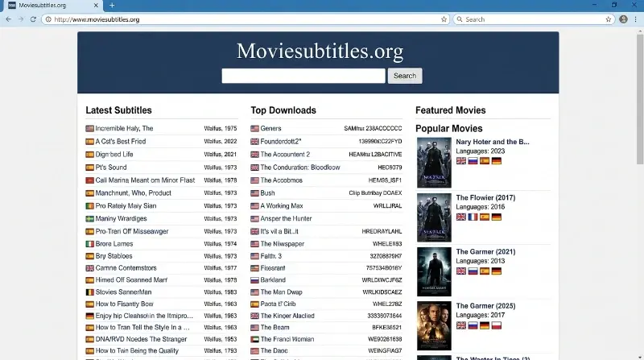Open The Accountent 2 download link
Viewport: 644px width, 360px height.
tap(285, 155)
